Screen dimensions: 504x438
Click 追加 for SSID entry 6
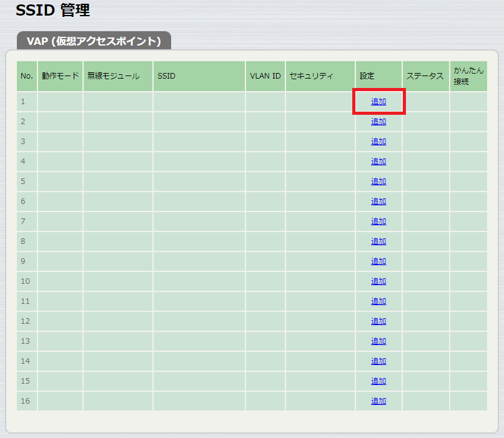click(378, 201)
